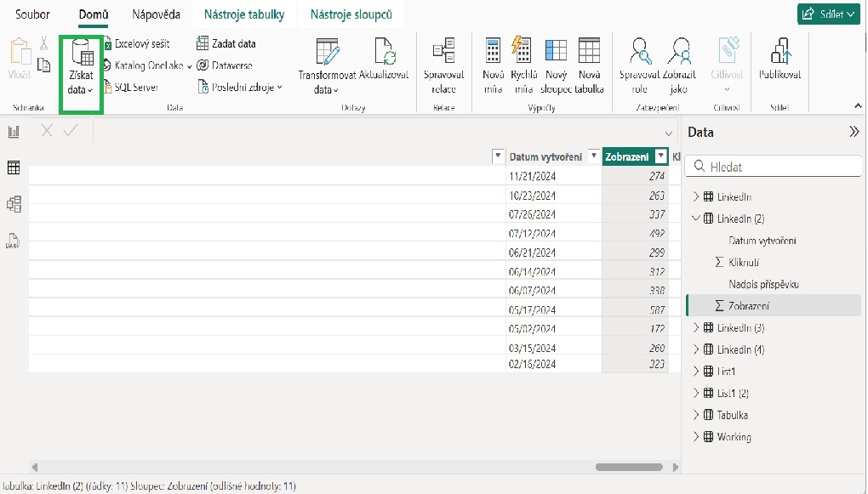Select SQL Server data source
Screen dimensions: 868x494
coord(131,88)
